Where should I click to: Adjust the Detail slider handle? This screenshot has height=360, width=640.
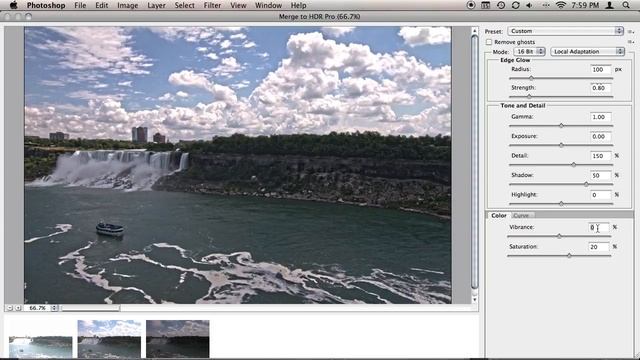pyautogui.click(x=573, y=164)
